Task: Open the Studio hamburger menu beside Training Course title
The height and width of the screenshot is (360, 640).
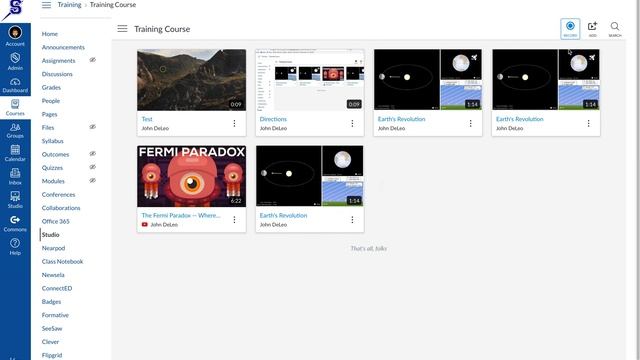Action: (122, 29)
